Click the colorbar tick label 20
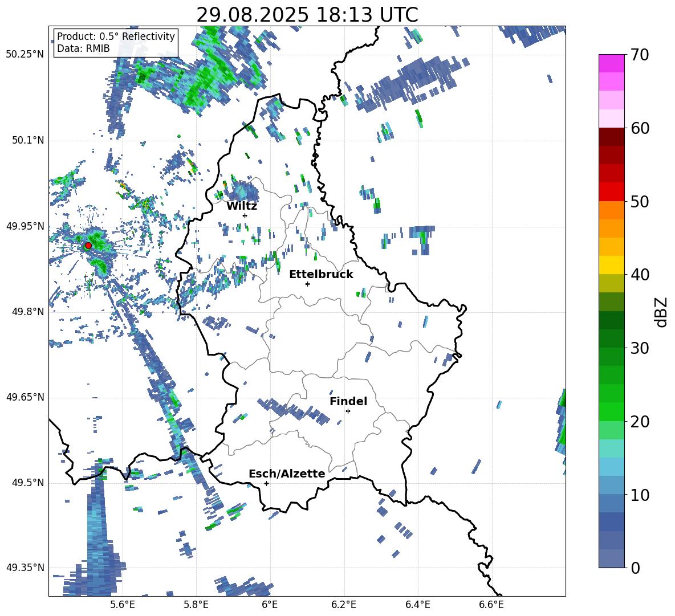 [x=640, y=422]
